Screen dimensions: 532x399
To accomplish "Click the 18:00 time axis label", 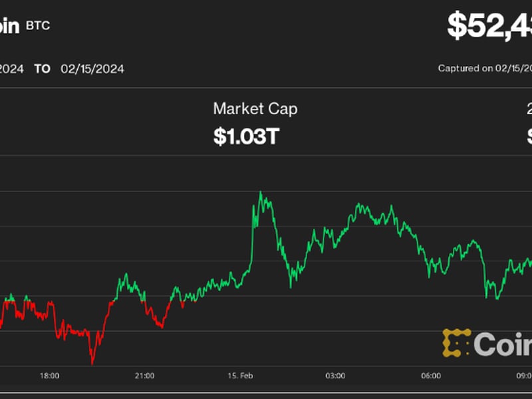I will point(49,376).
